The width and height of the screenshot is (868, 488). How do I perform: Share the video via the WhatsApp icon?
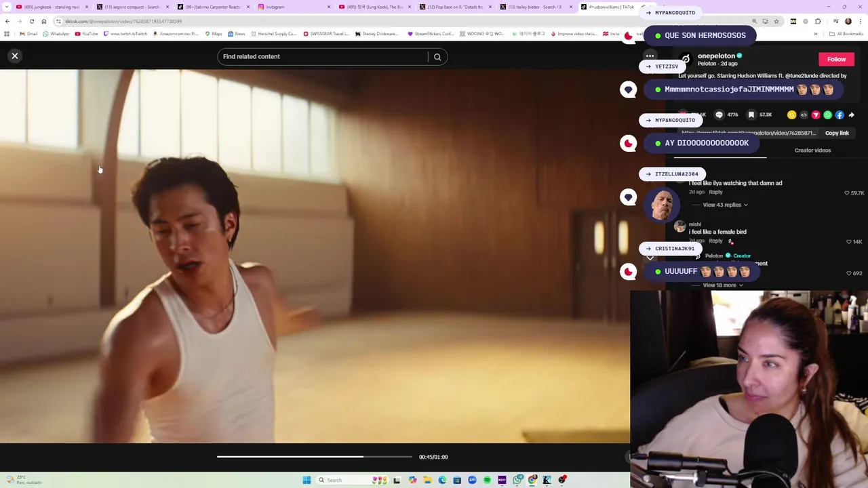[x=827, y=115]
